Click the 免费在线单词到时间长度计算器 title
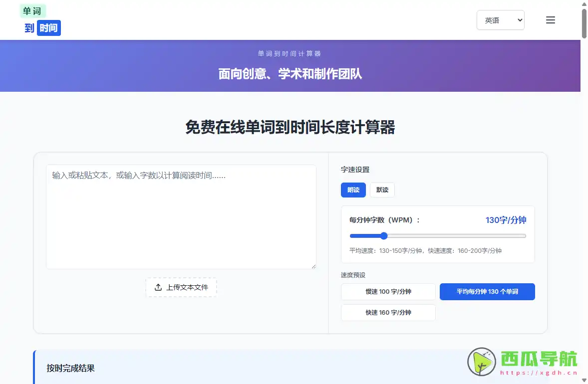 point(290,127)
